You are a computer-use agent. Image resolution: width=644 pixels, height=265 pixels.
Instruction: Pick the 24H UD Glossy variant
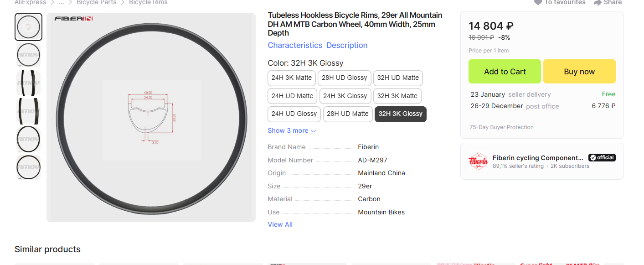click(x=294, y=114)
